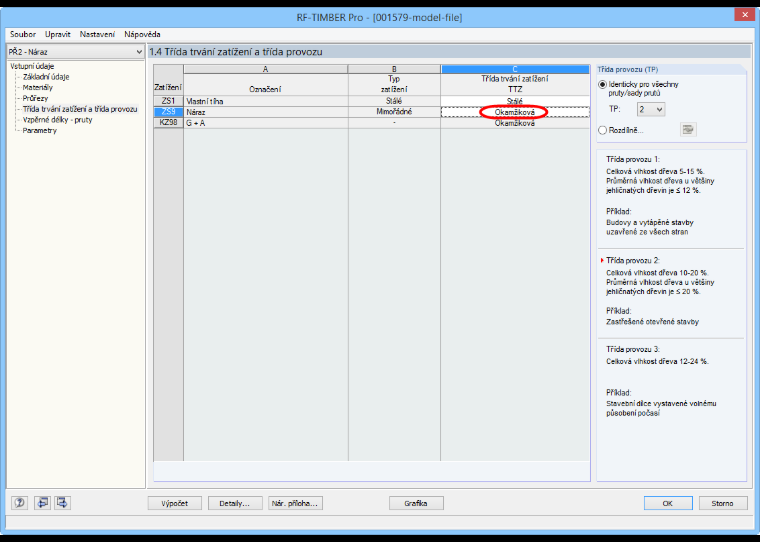Open the 'PŘ2 - Náraz' case dropdown
Image resolution: width=760 pixels, height=542 pixels.
pos(76,52)
